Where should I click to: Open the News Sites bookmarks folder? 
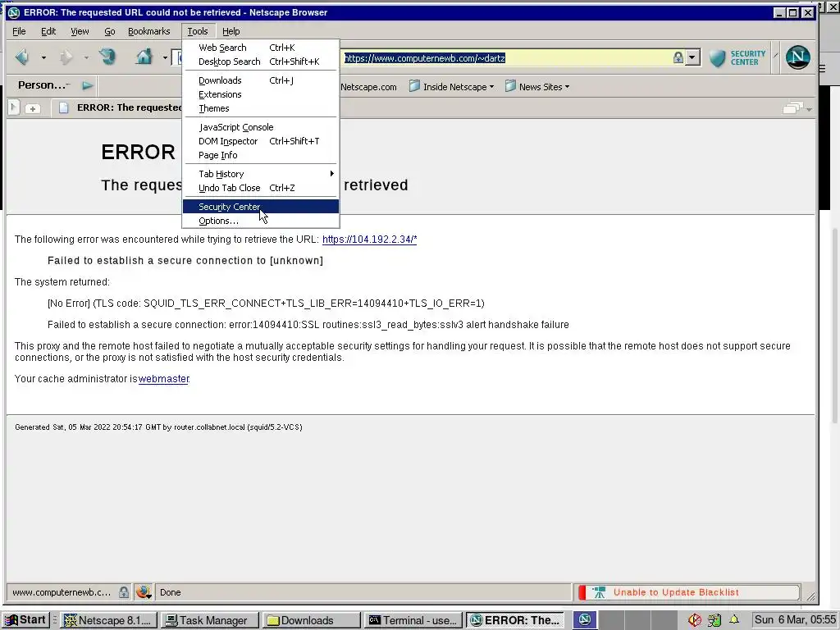pos(537,86)
